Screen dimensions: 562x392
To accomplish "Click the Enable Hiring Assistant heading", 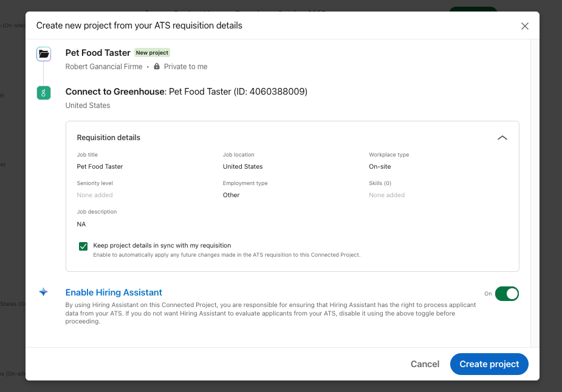I will click(114, 292).
